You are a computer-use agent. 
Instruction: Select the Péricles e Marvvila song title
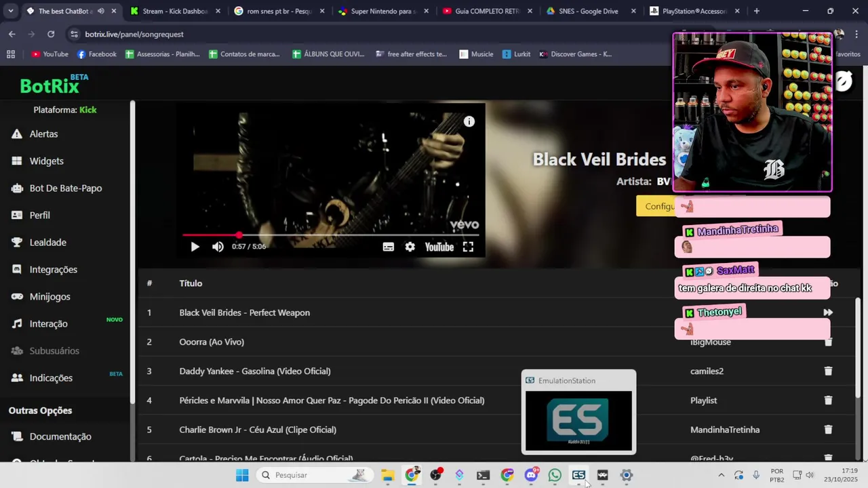coord(332,401)
